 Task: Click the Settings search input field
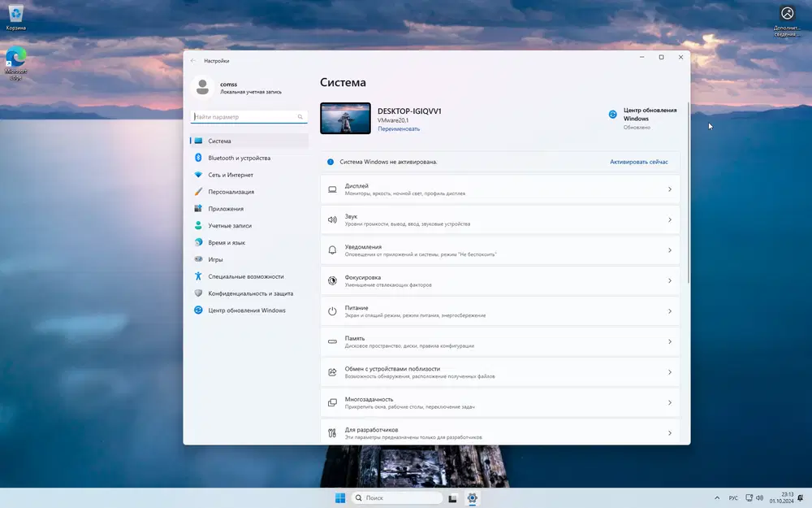(x=242, y=117)
